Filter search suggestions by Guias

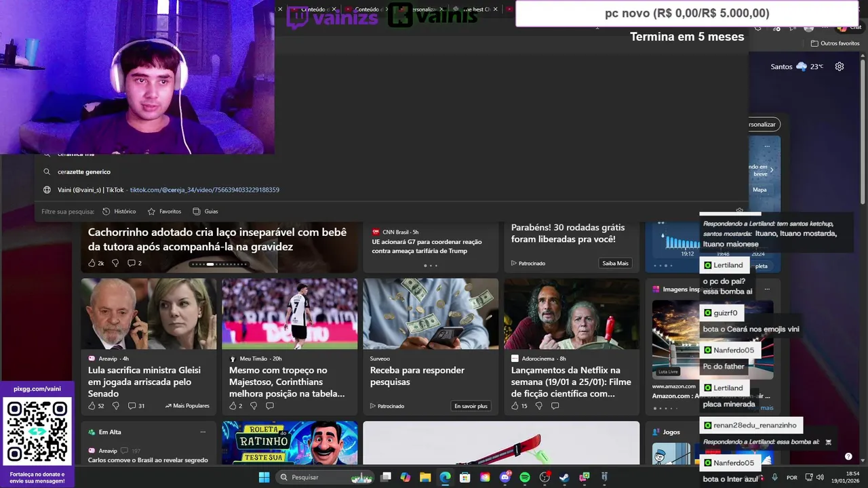point(205,211)
